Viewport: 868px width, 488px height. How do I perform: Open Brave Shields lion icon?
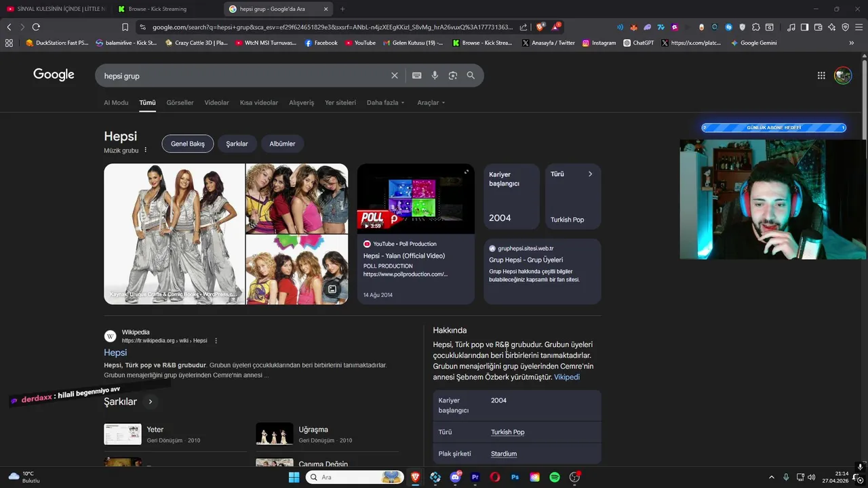pos(540,27)
